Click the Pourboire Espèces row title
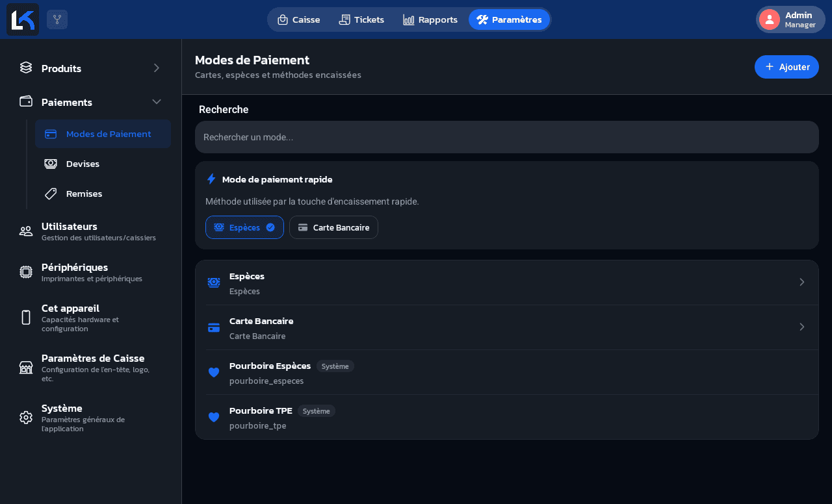Viewport: 832px width, 504px height. (270, 366)
